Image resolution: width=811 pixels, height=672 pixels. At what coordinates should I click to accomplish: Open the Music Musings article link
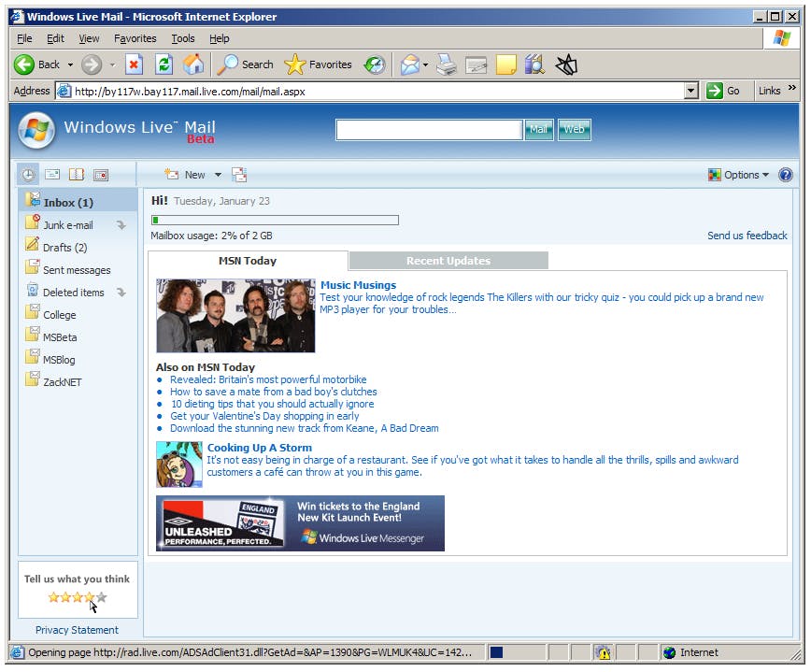tap(358, 285)
